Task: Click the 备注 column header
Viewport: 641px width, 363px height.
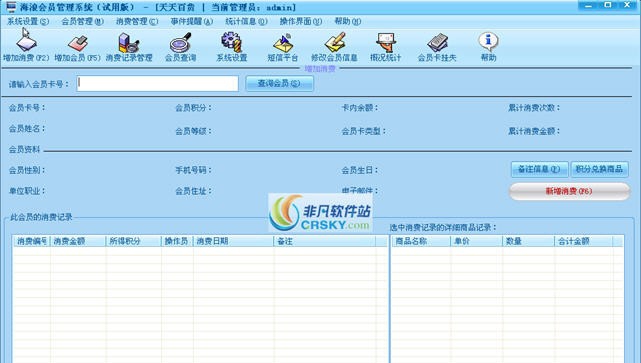Action: click(x=324, y=241)
